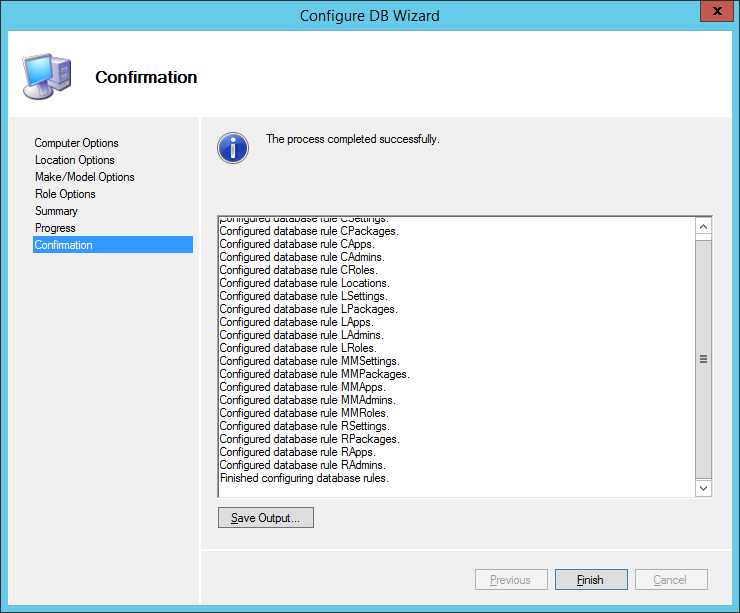Open the Progress step in sidebar
This screenshot has height=613, width=740.
tap(55, 228)
